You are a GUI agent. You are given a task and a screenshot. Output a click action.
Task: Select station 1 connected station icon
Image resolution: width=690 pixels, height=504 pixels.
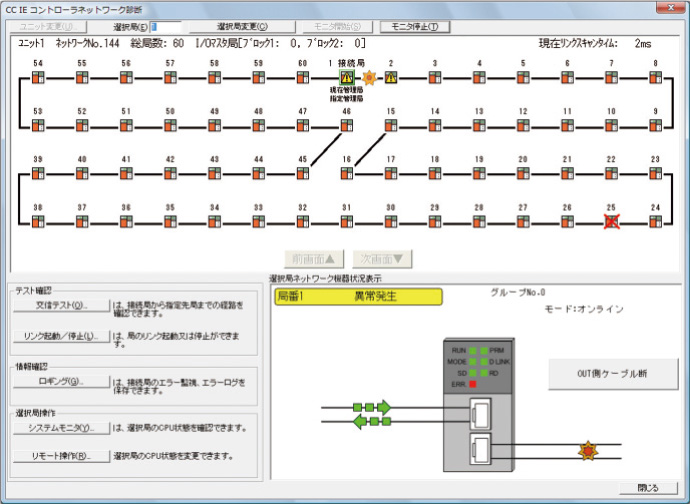coord(346,77)
